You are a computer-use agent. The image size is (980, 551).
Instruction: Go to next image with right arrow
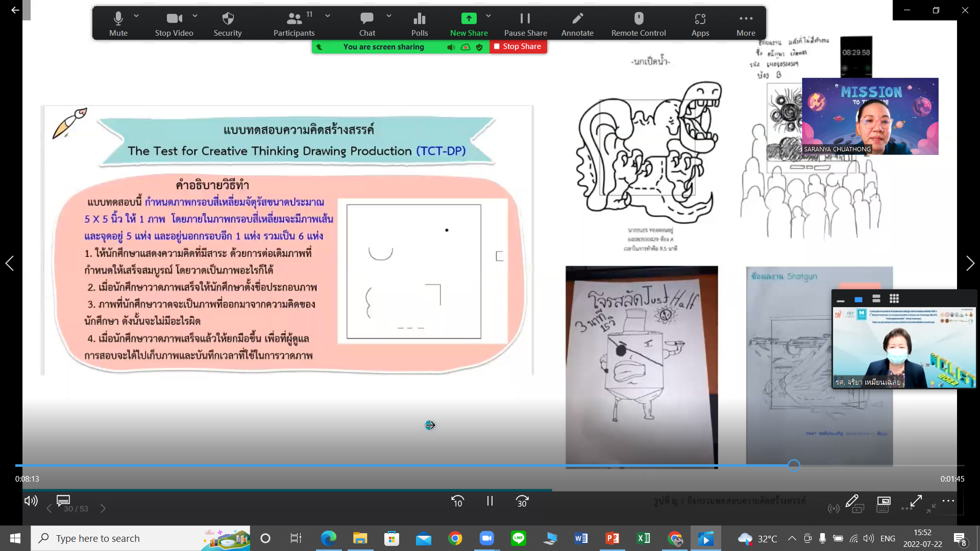point(970,263)
